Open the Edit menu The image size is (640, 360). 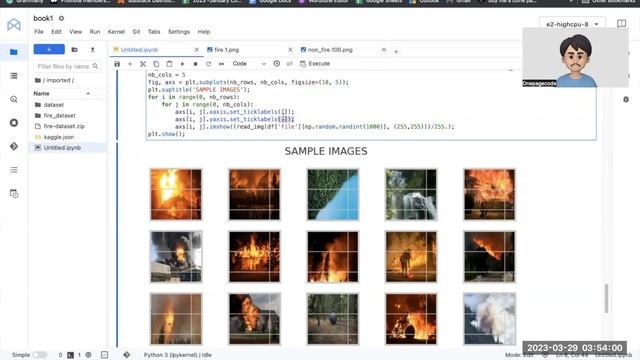pyautogui.click(x=56, y=31)
